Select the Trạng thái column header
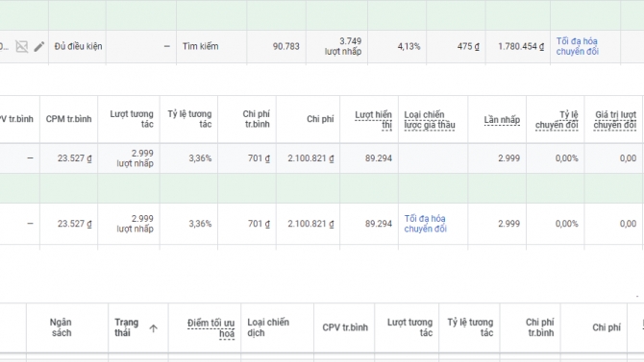 127,327
